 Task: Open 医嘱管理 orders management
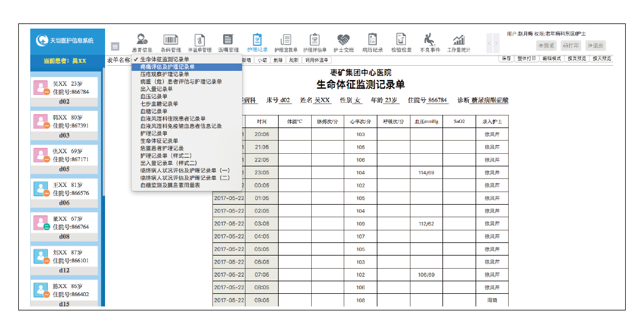[x=228, y=42]
